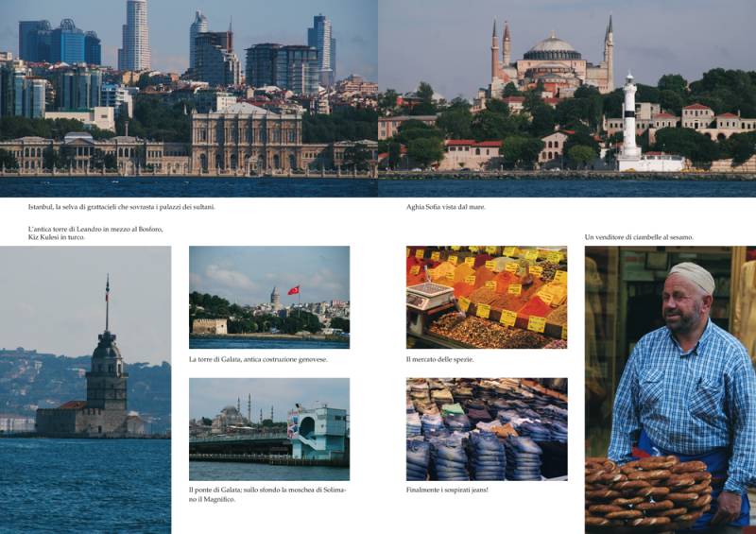Viewport: 756px width, 534px height.
Task: Click the 'Il ponte di Galata' caption
Action: (x=268, y=494)
